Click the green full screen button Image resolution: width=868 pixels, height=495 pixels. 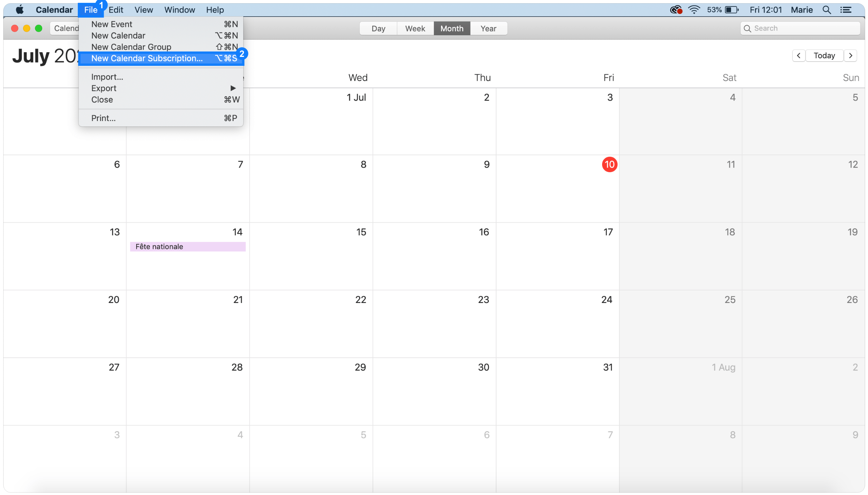[39, 28]
